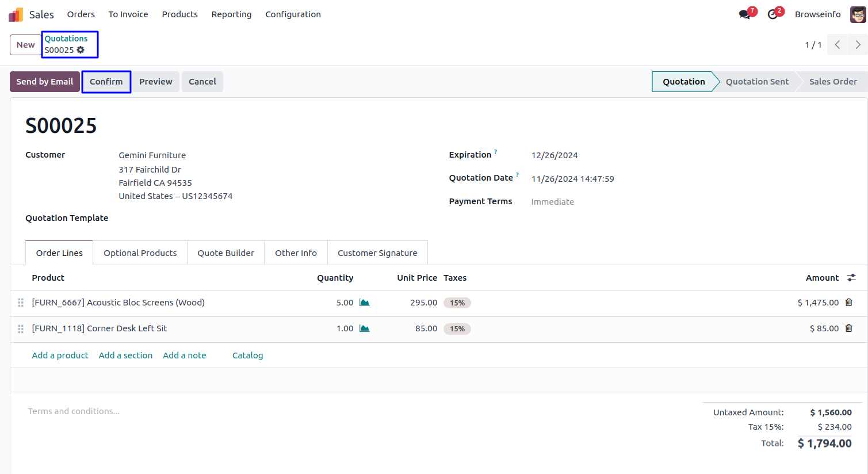
Task: Delete the Acoustic Bloc Screens order line
Action: point(848,303)
